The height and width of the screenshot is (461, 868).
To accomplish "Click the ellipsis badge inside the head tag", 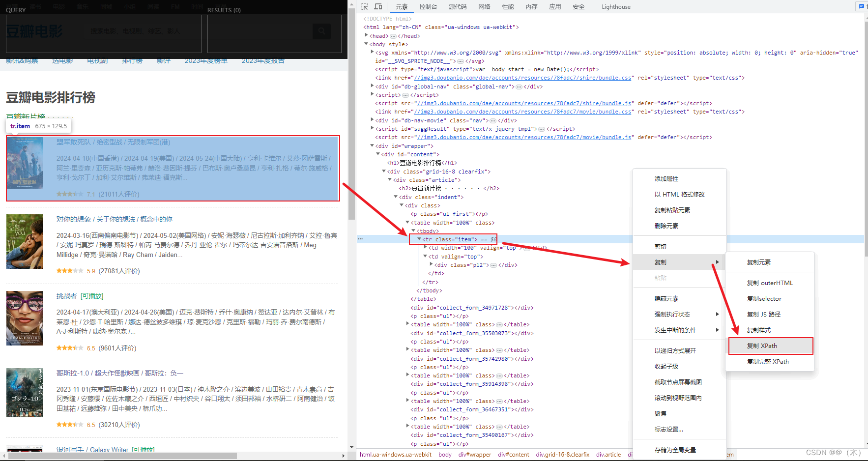I will (393, 36).
